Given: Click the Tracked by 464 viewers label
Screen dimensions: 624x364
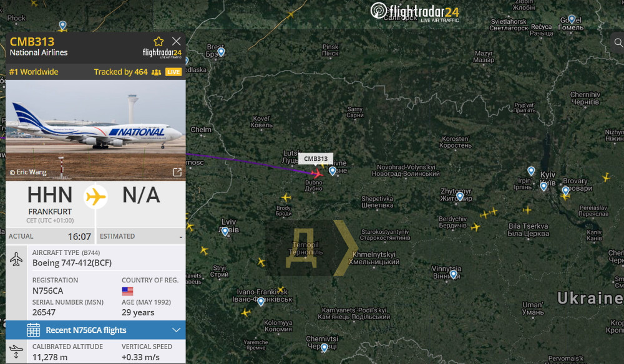Looking at the screenshot, I should (x=120, y=72).
